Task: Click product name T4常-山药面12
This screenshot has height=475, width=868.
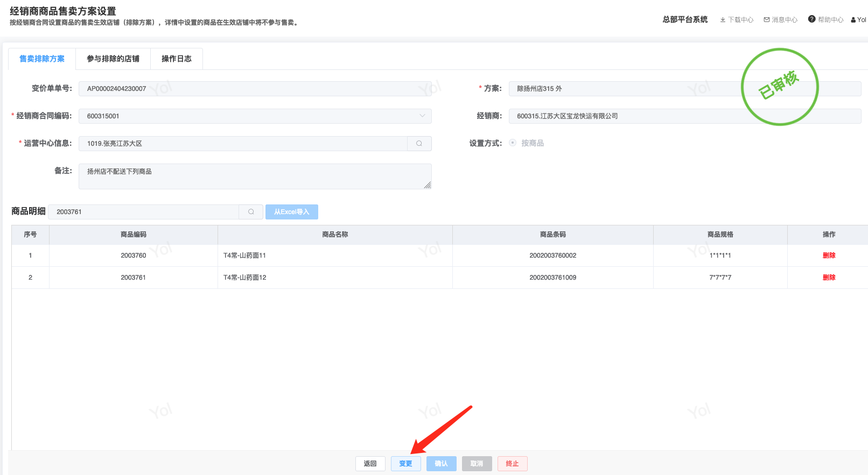Action: tap(245, 278)
